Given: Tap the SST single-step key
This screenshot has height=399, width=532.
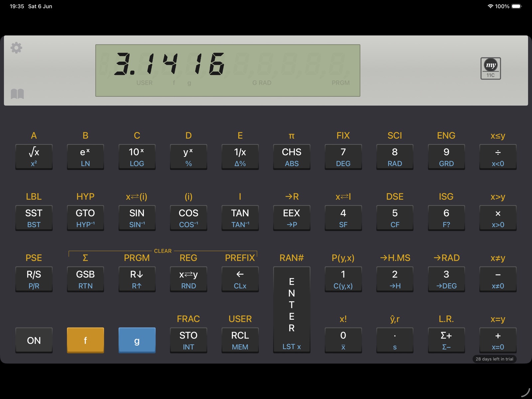Looking at the screenshot, I should [x=34, y=218].
